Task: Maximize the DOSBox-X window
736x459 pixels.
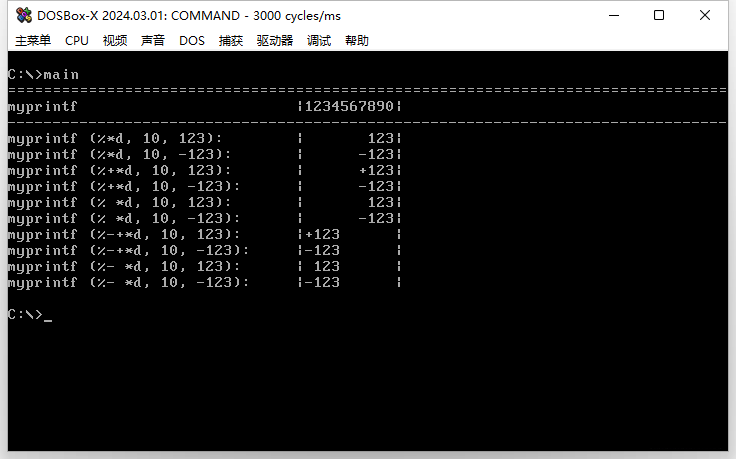Action: (x=659, y=15)
